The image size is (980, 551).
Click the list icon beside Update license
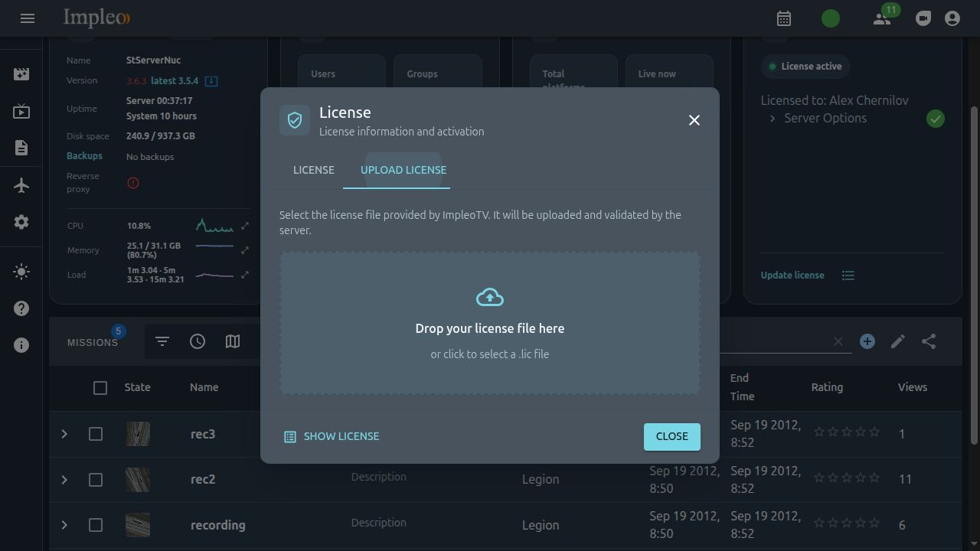click(x=848, y=275)
